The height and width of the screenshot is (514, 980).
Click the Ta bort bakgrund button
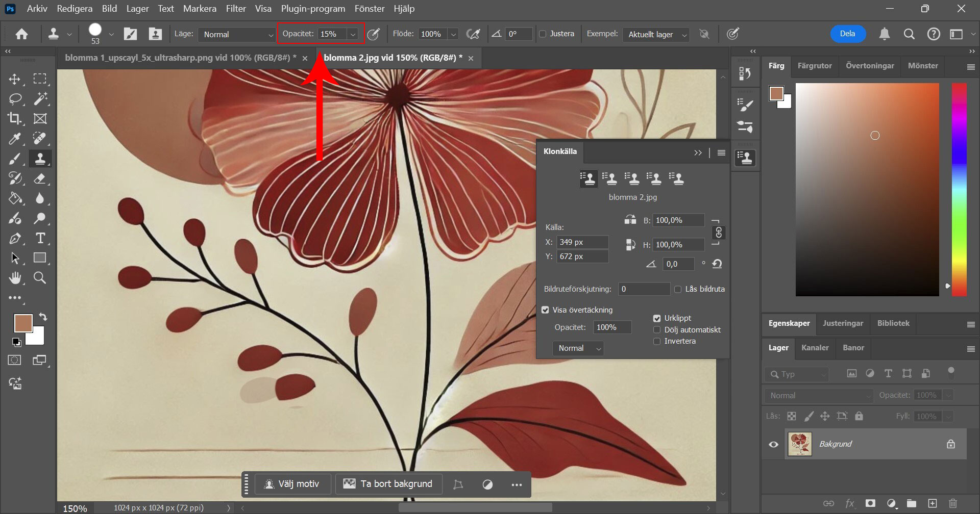[x=388, y=483]
